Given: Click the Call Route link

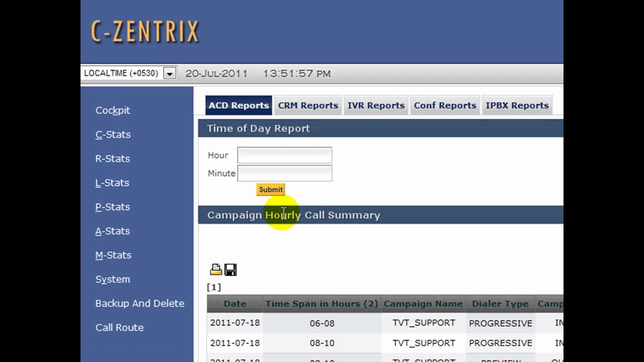Looking at the screenshot, I should pos(119,327).
